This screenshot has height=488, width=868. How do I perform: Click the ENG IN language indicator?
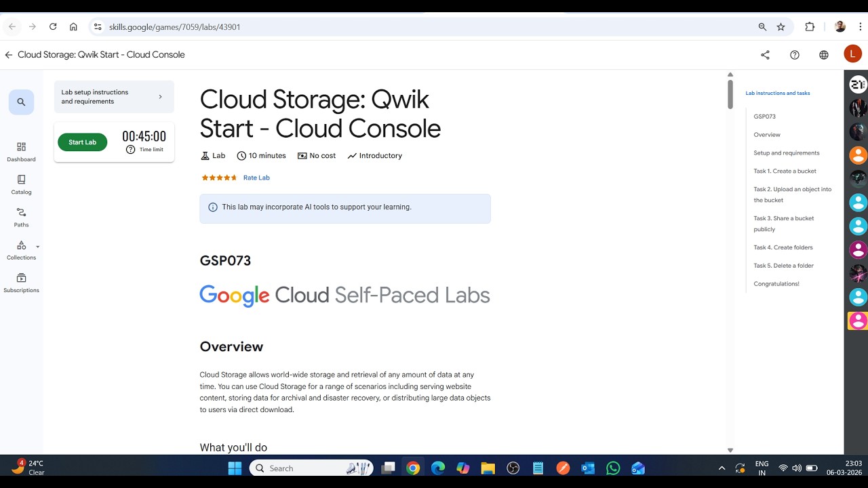(762, 468)
